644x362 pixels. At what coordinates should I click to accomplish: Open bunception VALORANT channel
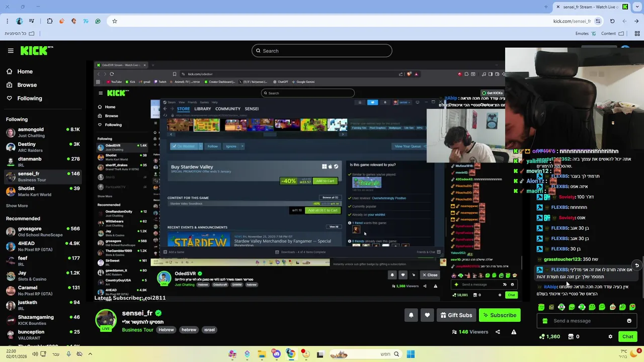[43, 335]
